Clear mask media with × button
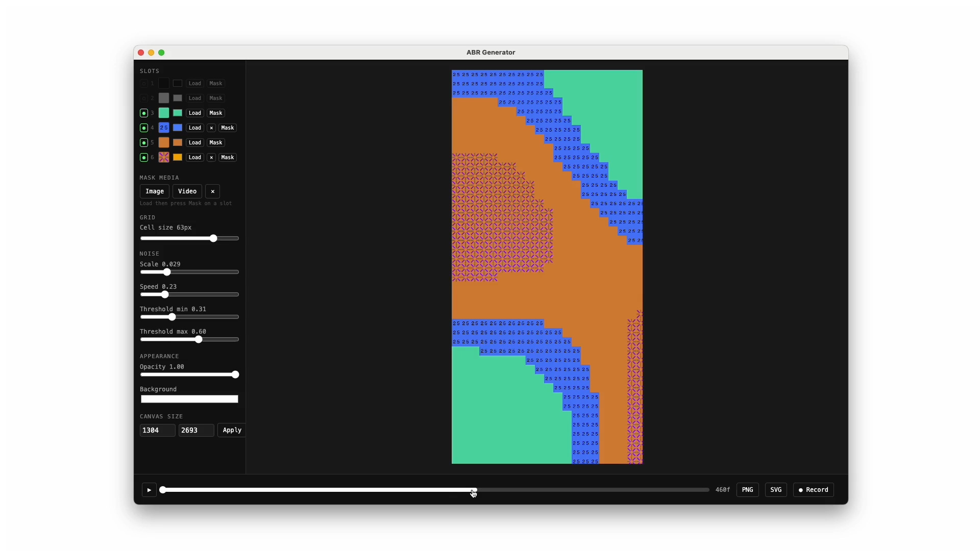 click(213, 191)
